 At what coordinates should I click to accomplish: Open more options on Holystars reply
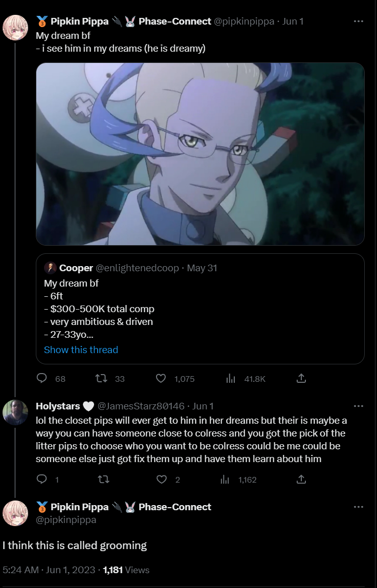[359, 406]
